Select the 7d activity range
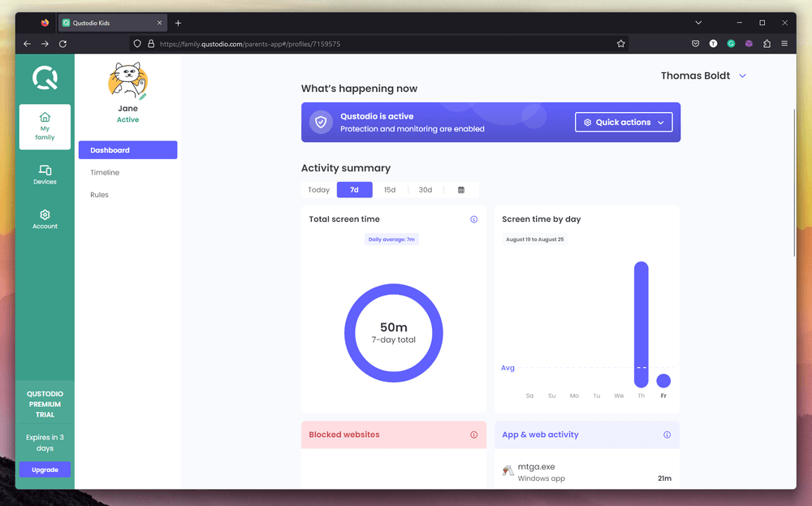The image size is (812, 506). 354,190
